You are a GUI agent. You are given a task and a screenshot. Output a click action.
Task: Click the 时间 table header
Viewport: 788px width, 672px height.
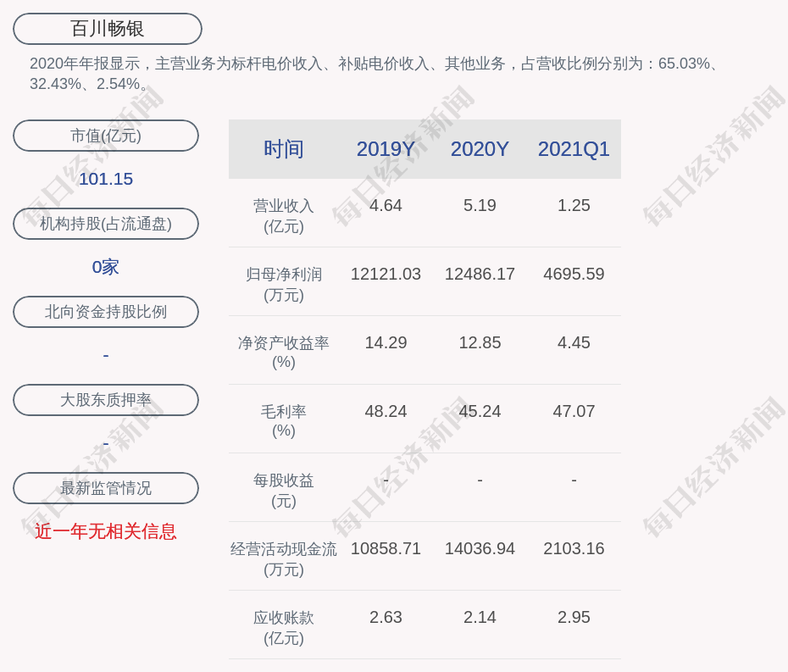tap(284, 149)
